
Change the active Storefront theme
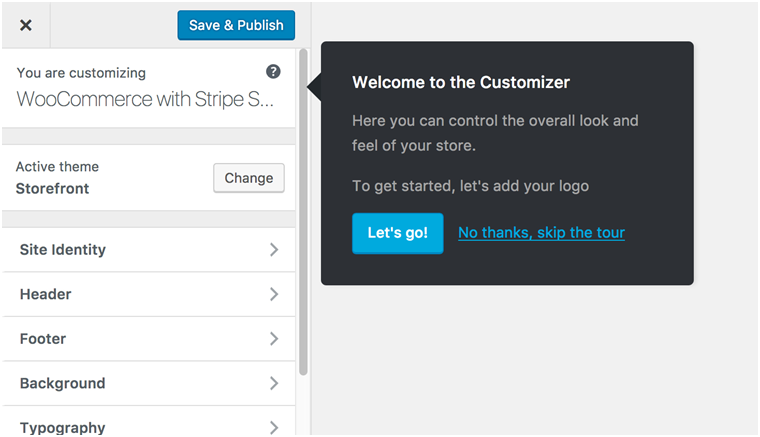pos(249,178)
